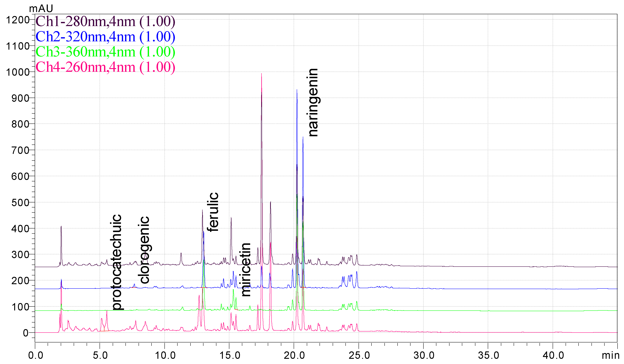Click the 35.0 minute x-axis tick label
Screen dimensions: 624x364
[488, 356]
